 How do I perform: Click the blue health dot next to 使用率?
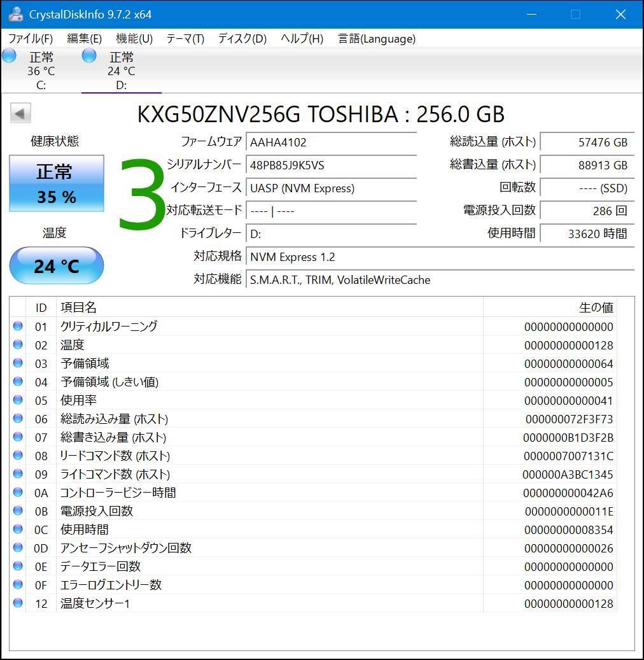coord(19,400)
